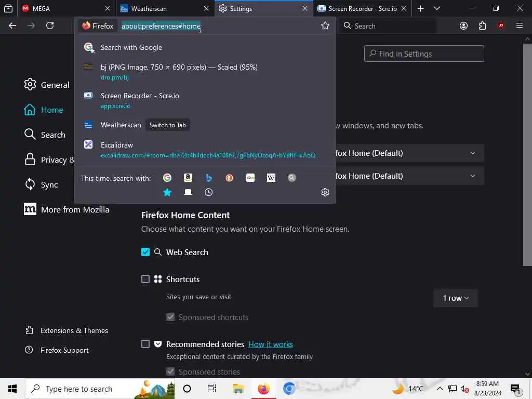
Task: Enable the Recommended stories checkbox
Action: tap(145, 344)
